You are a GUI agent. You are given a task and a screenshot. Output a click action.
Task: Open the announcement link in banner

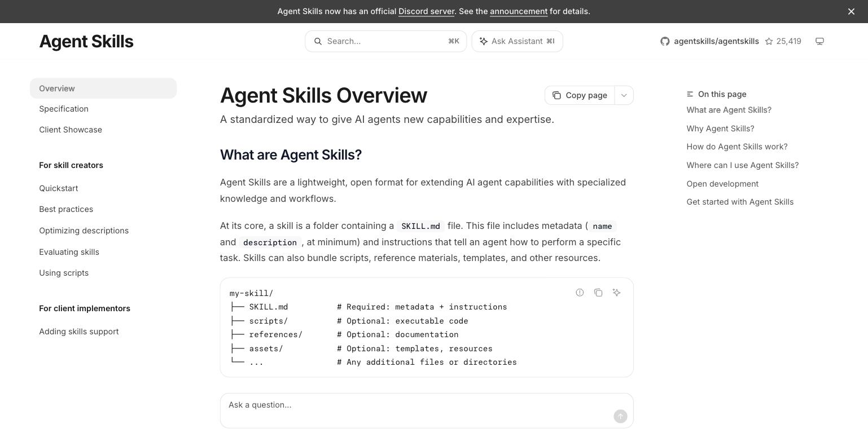(519, 11)
